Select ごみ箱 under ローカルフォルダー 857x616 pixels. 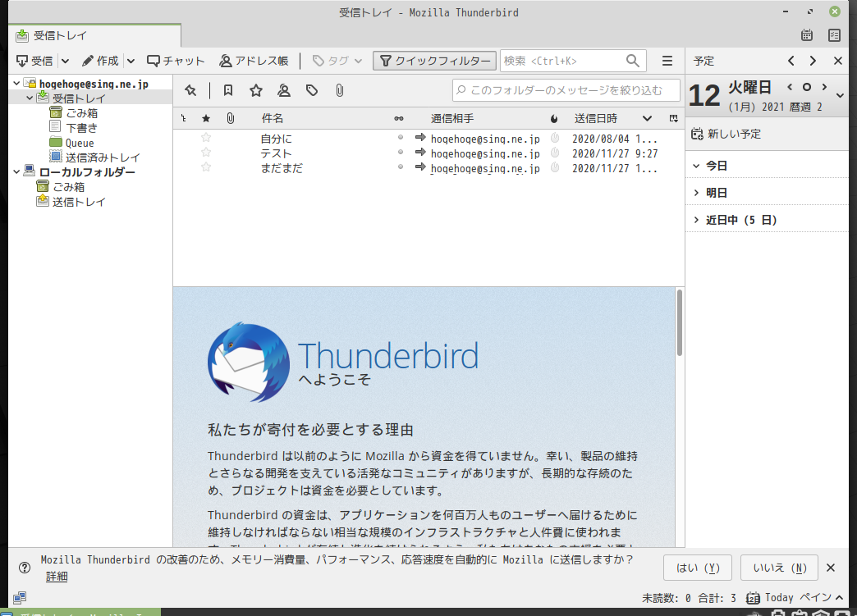(61, 187)
